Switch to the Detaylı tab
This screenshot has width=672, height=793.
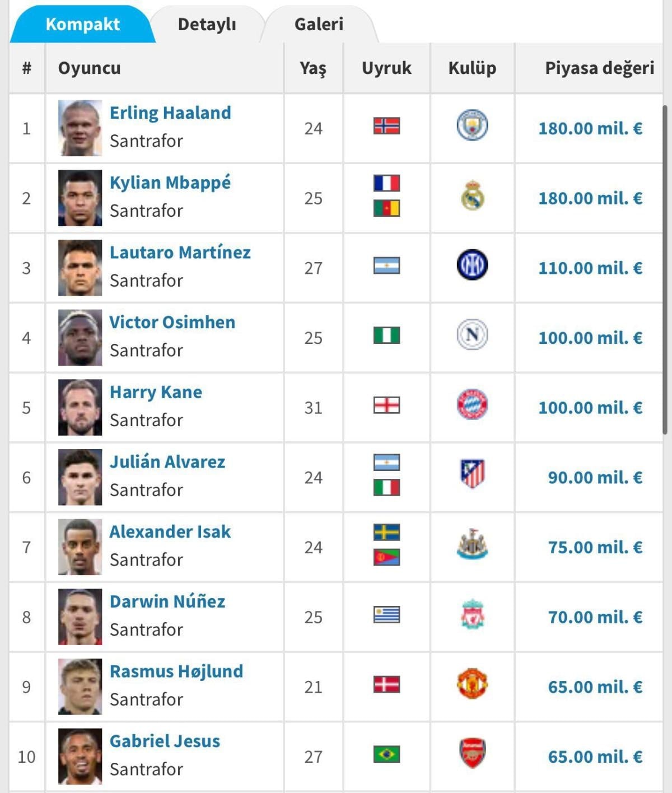click(x=207, y=25)
